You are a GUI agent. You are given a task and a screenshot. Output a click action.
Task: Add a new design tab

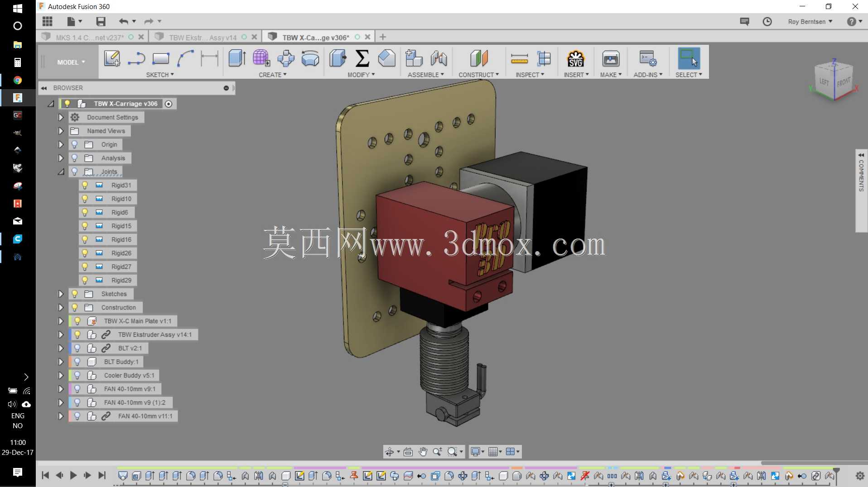tap(383, 37)
